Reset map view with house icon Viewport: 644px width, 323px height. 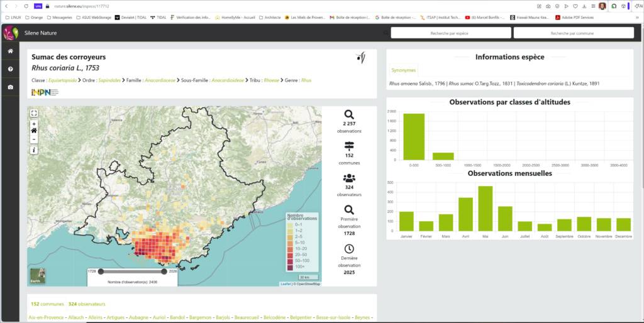(x=34, y=131)
